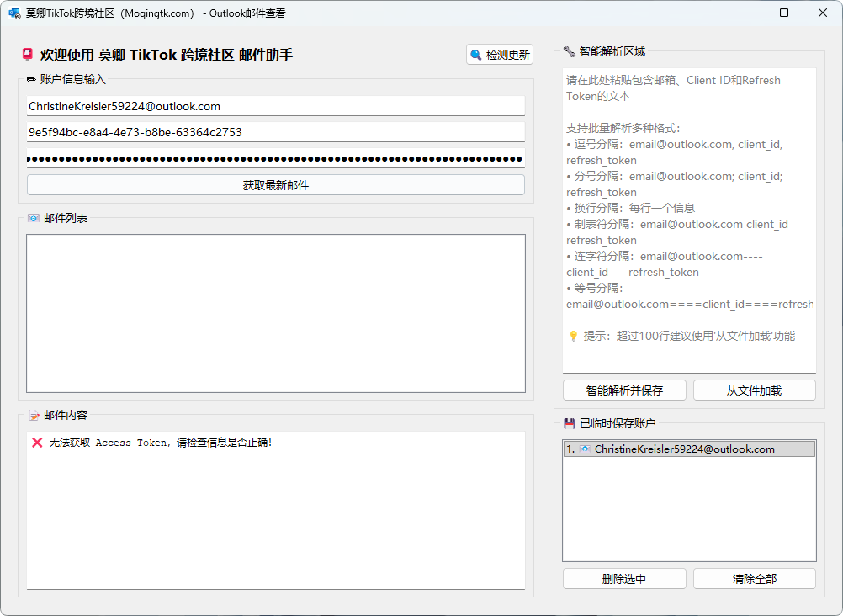Click inside the 邮件列表 list box
Viewport: 843px width, 616px height.
(x=276, y=313)
